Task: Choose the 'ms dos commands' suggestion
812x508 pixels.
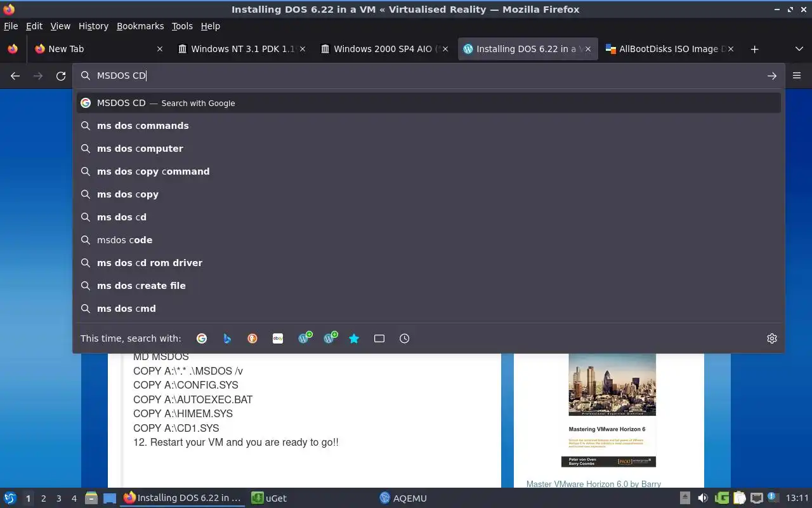Action: [x=428, y=126]
